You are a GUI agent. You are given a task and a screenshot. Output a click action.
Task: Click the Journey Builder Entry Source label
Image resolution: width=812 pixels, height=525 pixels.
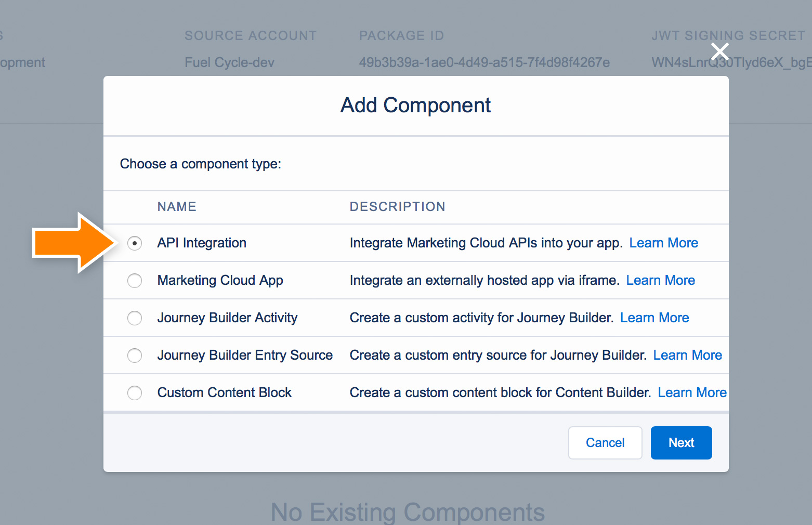[245, 355]
